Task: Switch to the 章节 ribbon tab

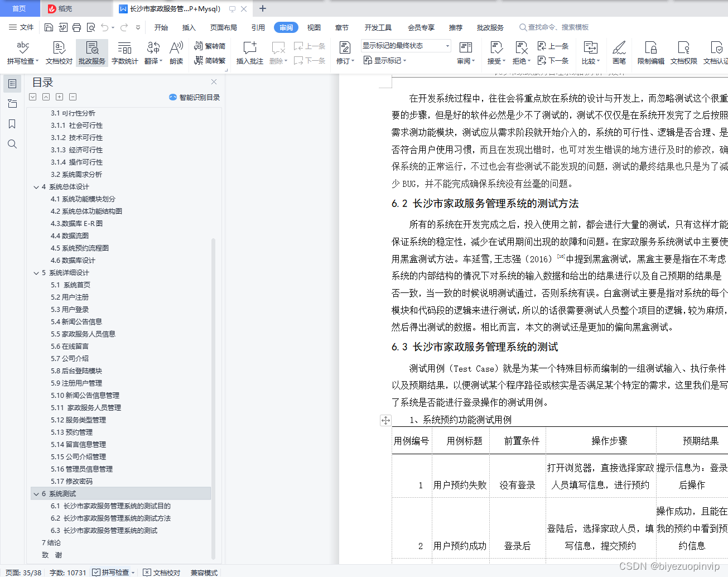Action: click(342, 27)
